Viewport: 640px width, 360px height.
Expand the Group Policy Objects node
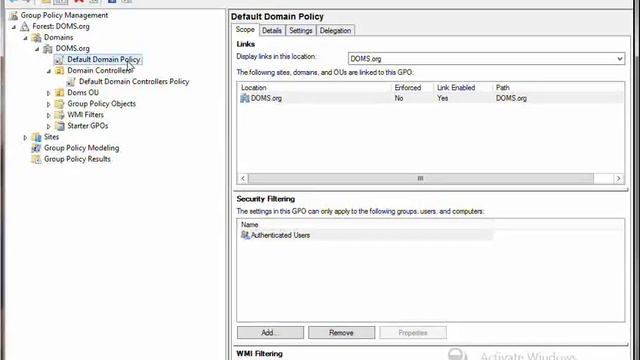point(49,104)
